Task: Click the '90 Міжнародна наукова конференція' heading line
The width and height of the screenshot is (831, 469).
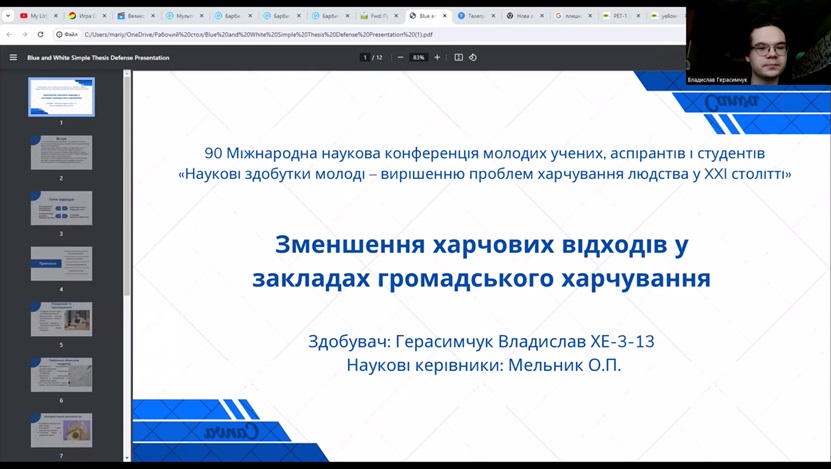Action: tap(484, 153)
